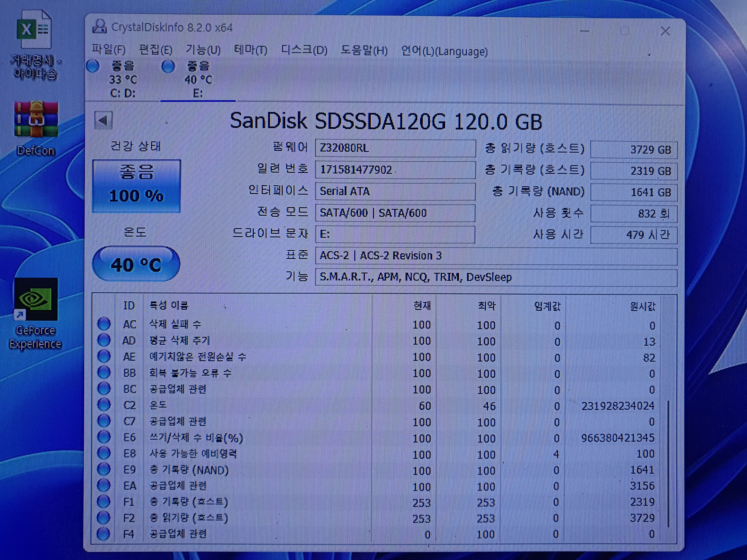Click the status circle of the AC row
This screenshot has width=747, height=560.
point(104,324)
